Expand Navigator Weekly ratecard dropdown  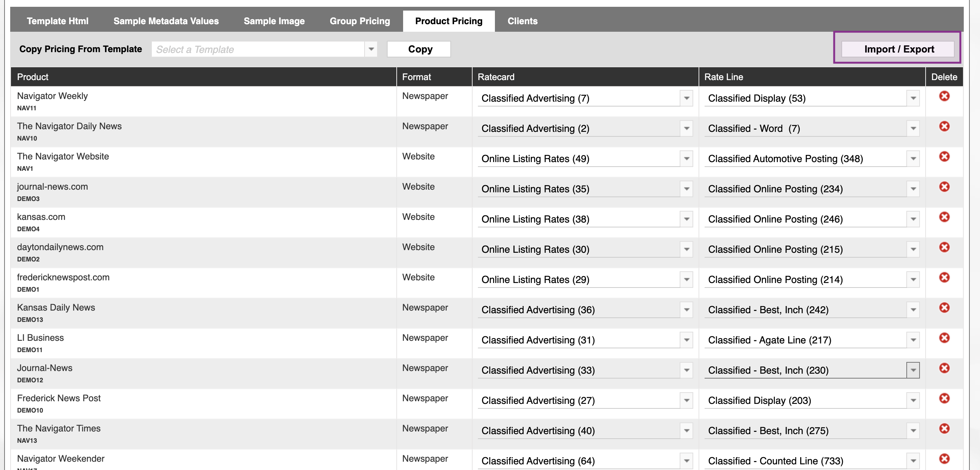[x=686, y=98]
